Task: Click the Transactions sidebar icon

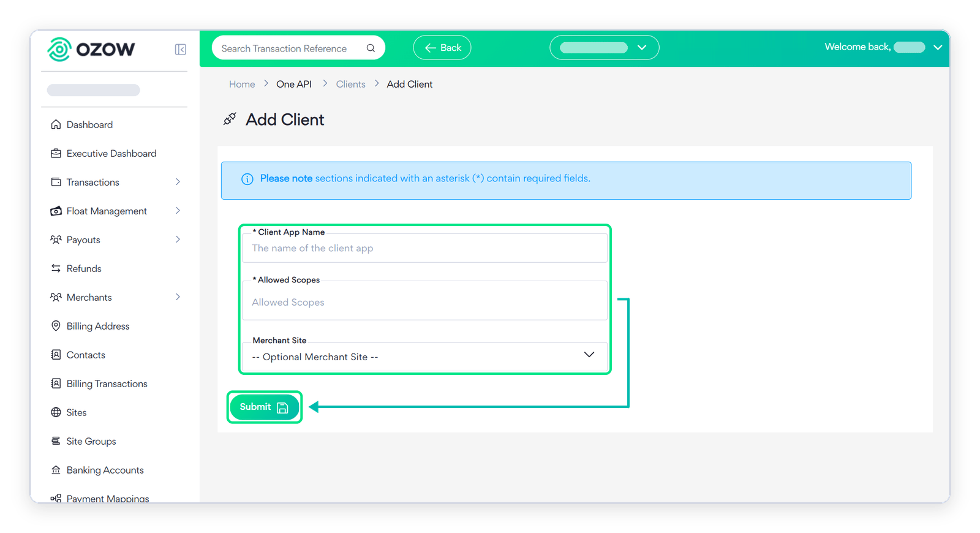Action: pos(56,182)
